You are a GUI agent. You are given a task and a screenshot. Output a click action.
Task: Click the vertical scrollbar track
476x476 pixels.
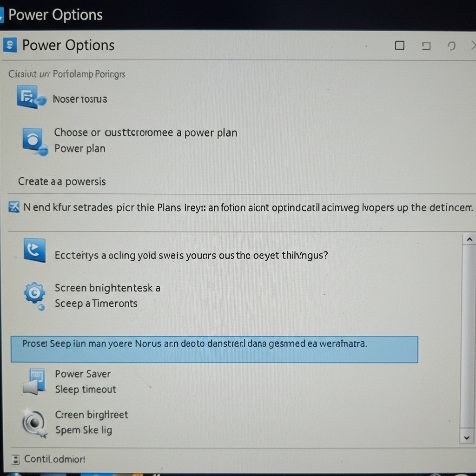(x=468, y=337)
